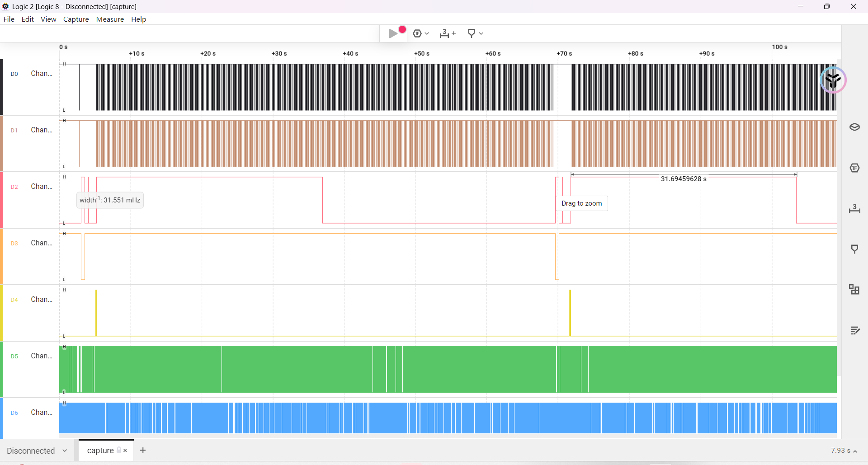Click the glitch filter icon in toolbar
Viewport: 868px width, 465px height.
417,33
